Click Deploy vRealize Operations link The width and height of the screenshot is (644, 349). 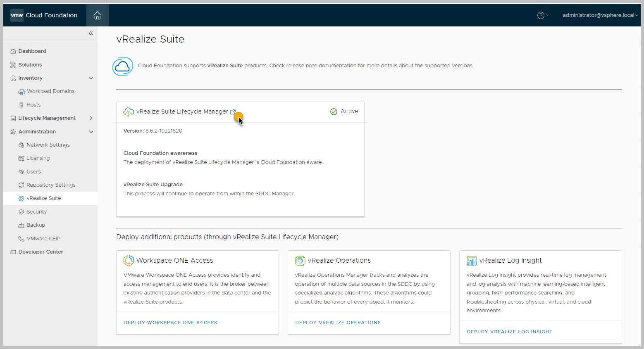338,323
